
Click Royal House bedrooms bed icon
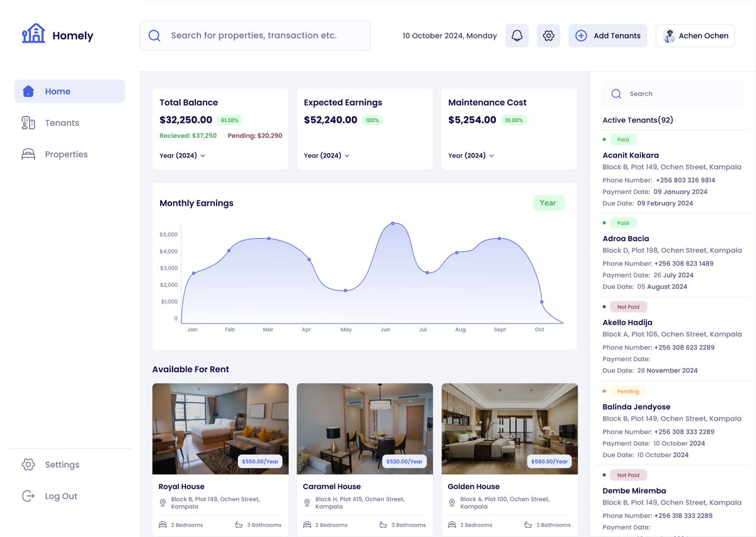[x=163, y=524]
